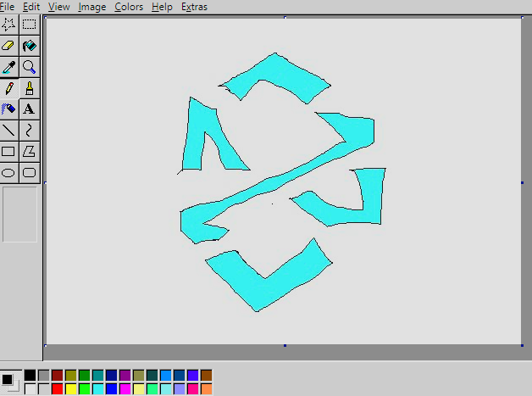This screenshot has width=532, height=396.
Task: Select the pure blue swatch in bottom row
Action: (x=111, y=389)
